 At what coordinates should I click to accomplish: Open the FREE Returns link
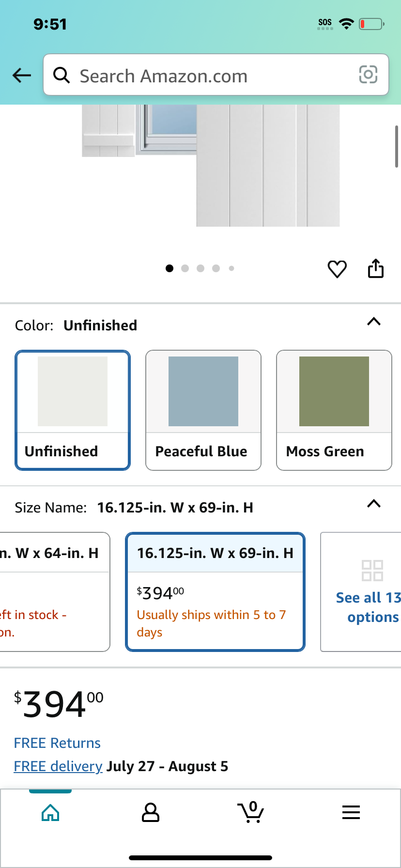pyautogui.click(x=57, y=743)
